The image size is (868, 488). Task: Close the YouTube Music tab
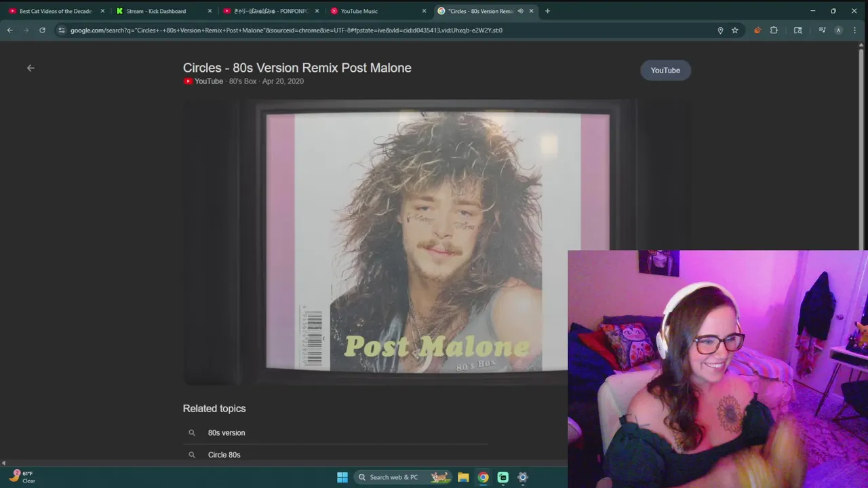click(x=424, y=11)
